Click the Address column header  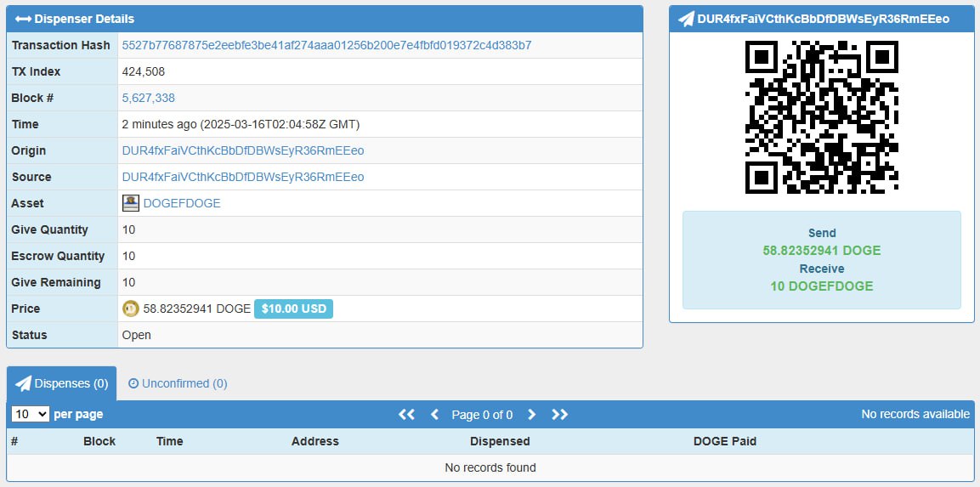[315, 441]
